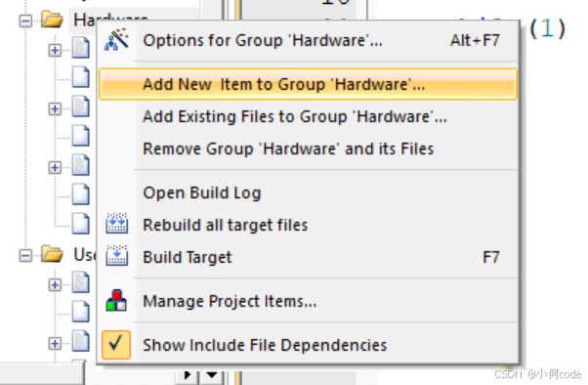Click the down arrow tab list button
This screenshot has height=385, width=588.
[212, 374]
